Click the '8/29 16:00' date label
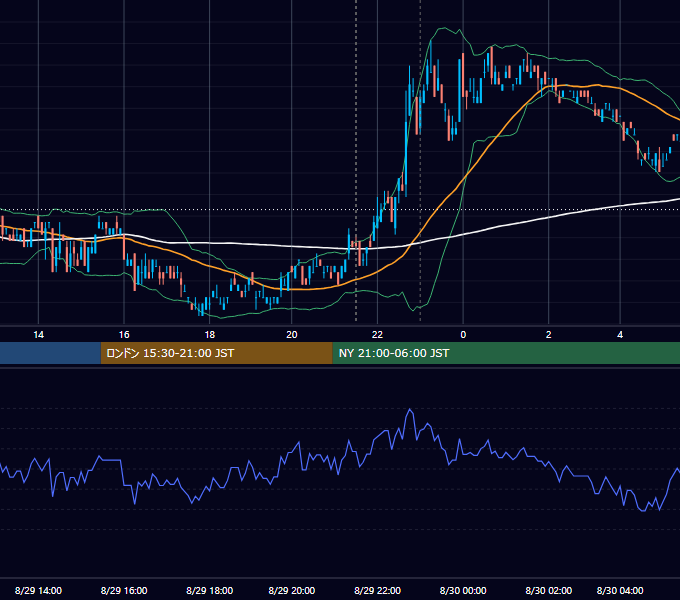The image size is (680, 600). tap(124, 590)
